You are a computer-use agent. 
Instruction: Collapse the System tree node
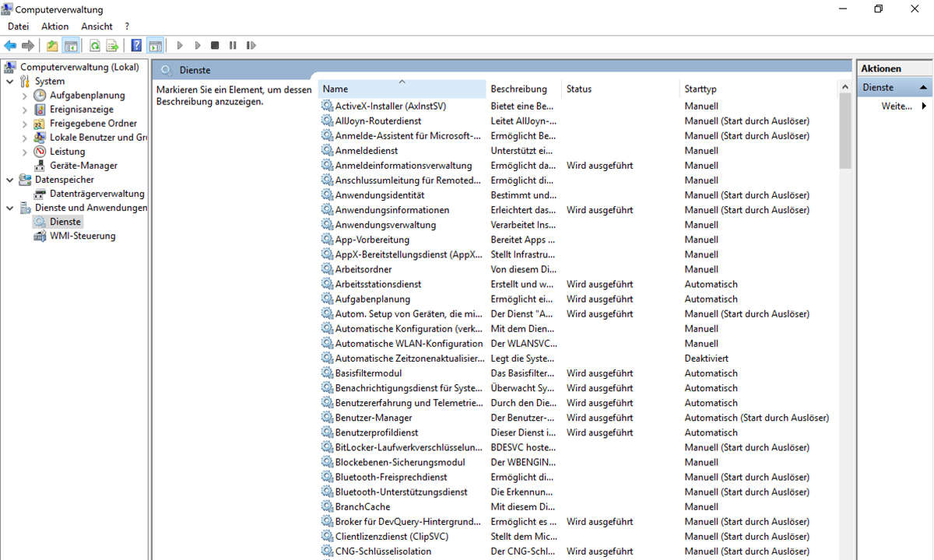(x=9, y=81)
